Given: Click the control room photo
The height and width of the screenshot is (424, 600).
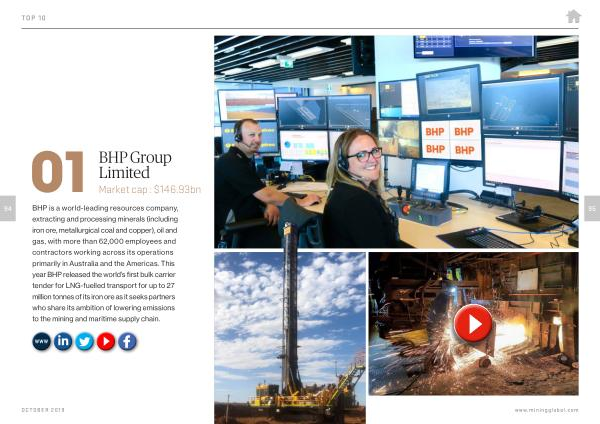Looking at the screenshot, I should coord(396,141).
